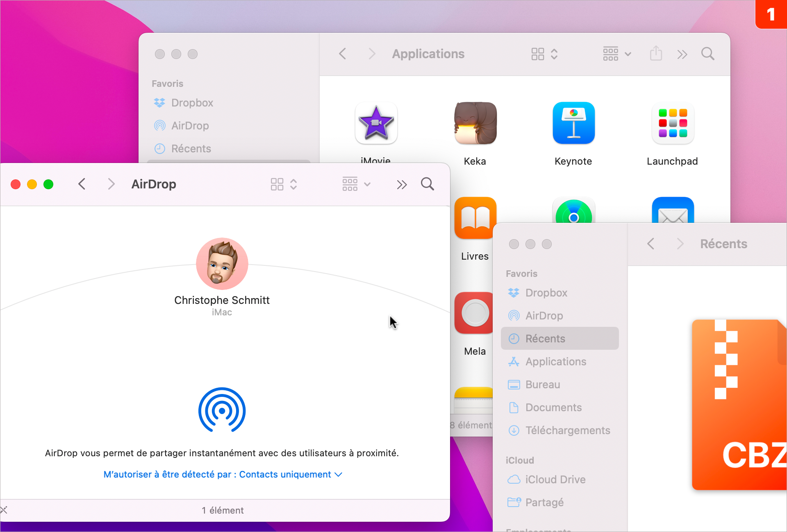Launch Keynote from Applications window

pyautogui.click(x=573, y=123)
